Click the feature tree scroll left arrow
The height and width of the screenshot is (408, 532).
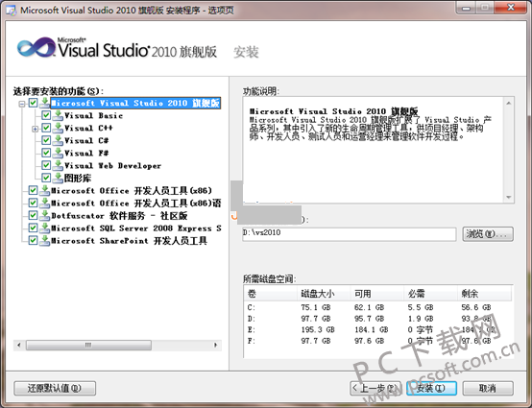pyautogui.click(x=18, y=346)
